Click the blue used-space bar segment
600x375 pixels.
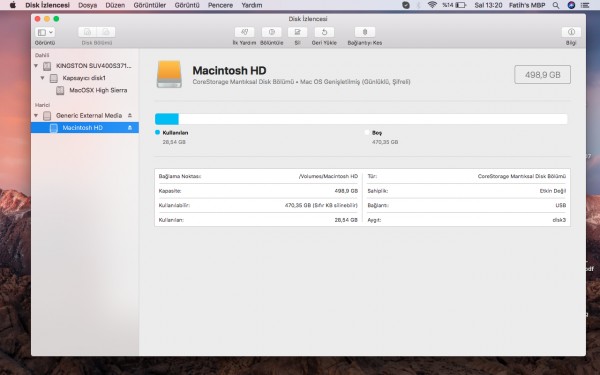(x=167, y=119)
